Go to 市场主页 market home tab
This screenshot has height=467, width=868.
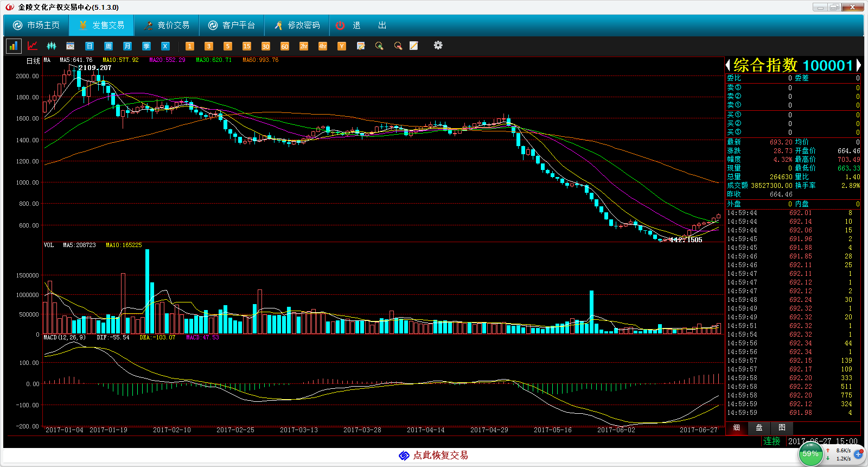(x=36, y=26)
